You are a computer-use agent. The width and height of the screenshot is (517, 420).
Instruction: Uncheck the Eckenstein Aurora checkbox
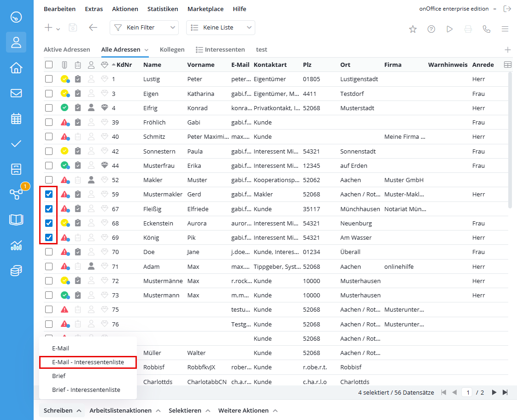[49, 223]
